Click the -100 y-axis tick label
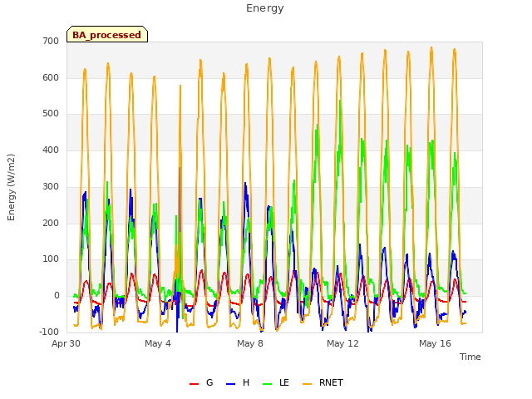 [x=49, y=332]
